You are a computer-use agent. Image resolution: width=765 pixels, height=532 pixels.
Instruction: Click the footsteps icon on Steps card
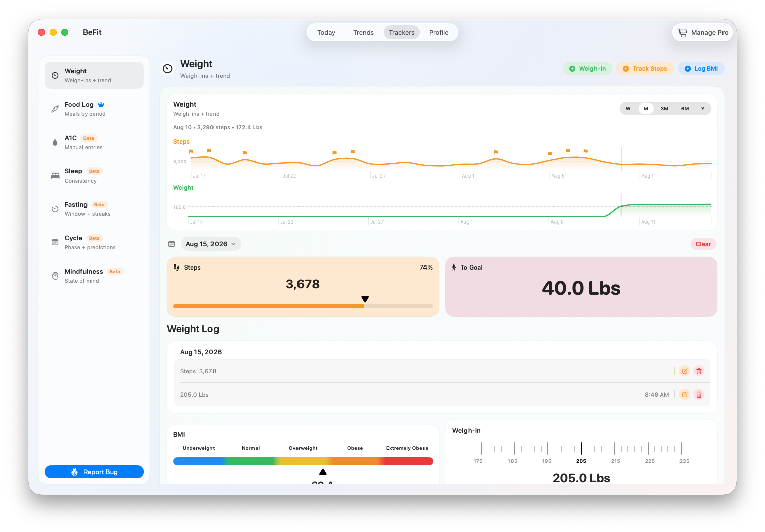pyautogui.click(x=177, y=268)
